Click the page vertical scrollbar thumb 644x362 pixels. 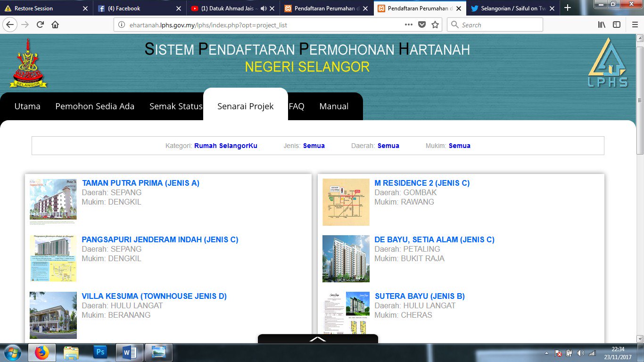[x=640, y=100]
